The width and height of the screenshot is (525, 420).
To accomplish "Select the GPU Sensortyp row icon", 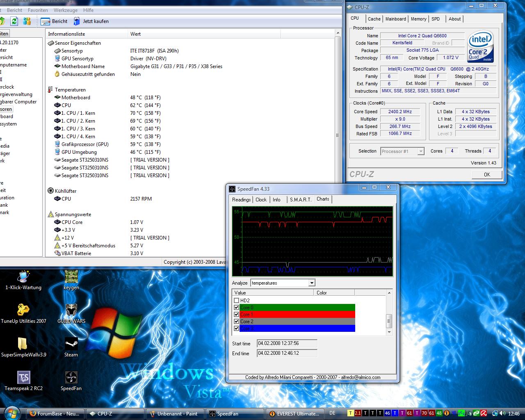I will pyautogui.click(x=57, y=59).
